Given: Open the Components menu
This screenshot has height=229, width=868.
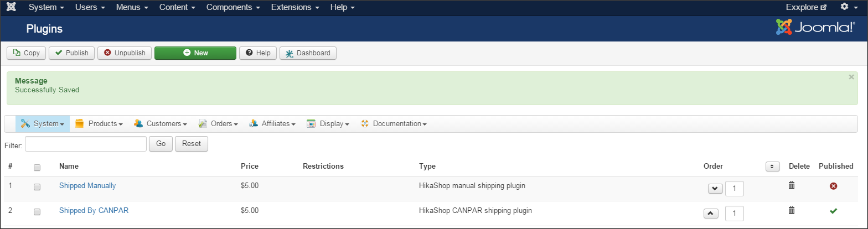Looking at the screenshot, I should coord(233,8).
